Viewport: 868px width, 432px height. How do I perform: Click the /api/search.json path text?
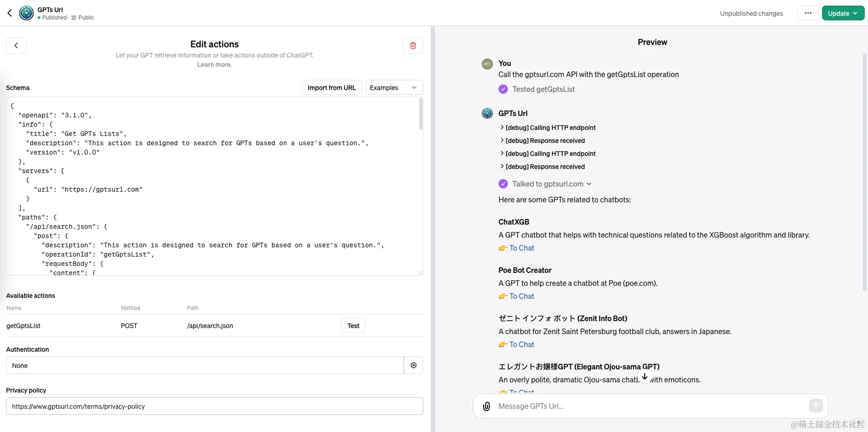coord(210,326)
